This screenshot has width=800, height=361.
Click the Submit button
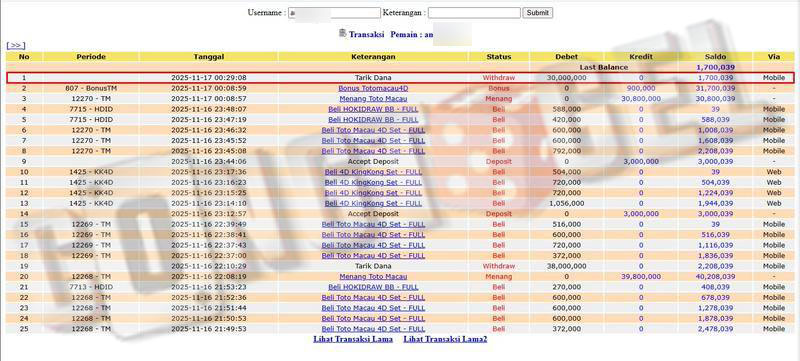coord(537,13)
